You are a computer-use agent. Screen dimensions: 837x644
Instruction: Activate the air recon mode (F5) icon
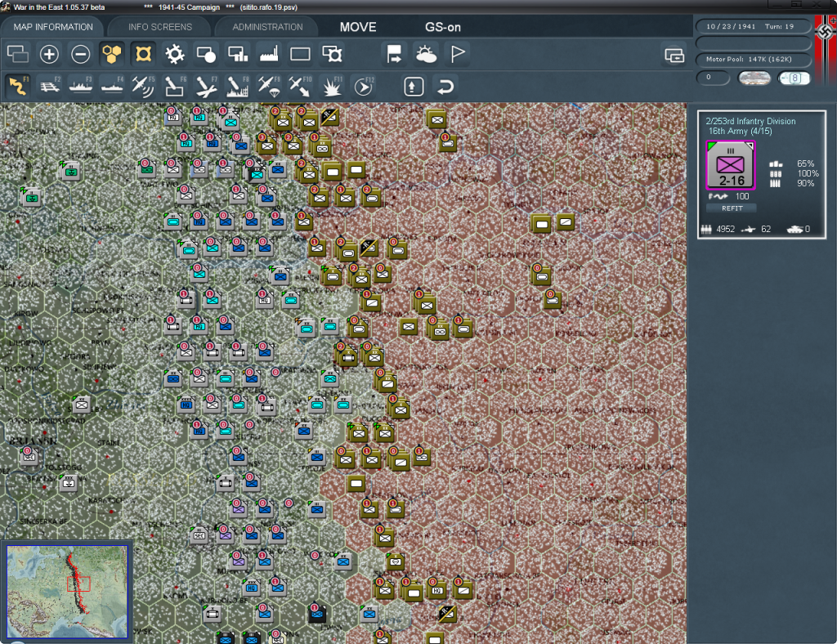pyautogui.click(x=143, y=86)
